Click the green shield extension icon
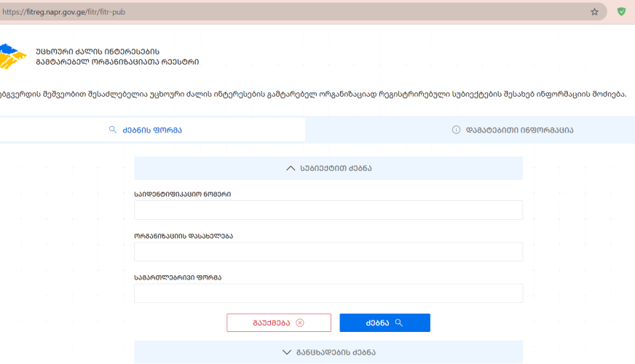 tap(621, 12)
